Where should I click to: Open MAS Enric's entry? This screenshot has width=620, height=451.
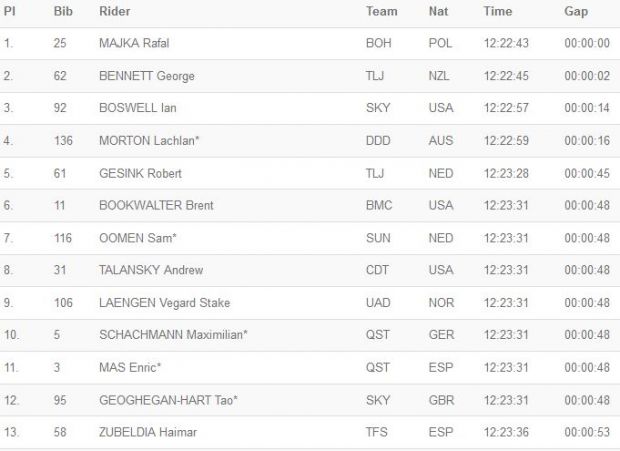click(130, 368)
